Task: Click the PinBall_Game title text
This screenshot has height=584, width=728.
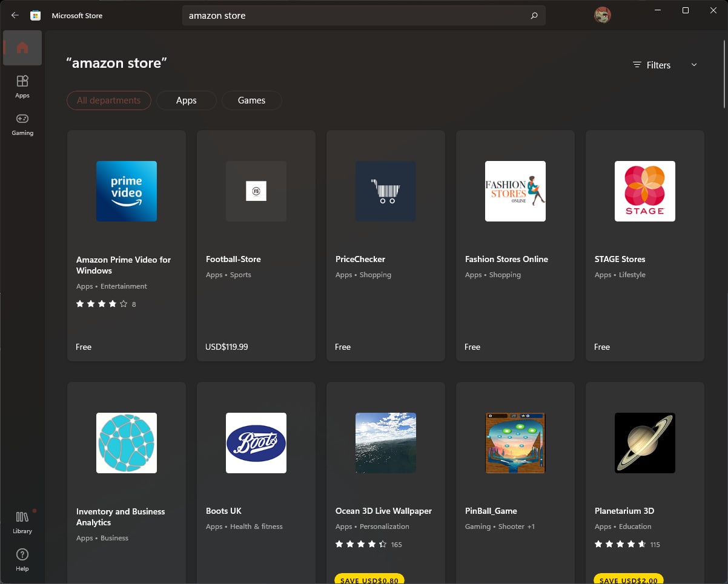Action: [491, 511]
